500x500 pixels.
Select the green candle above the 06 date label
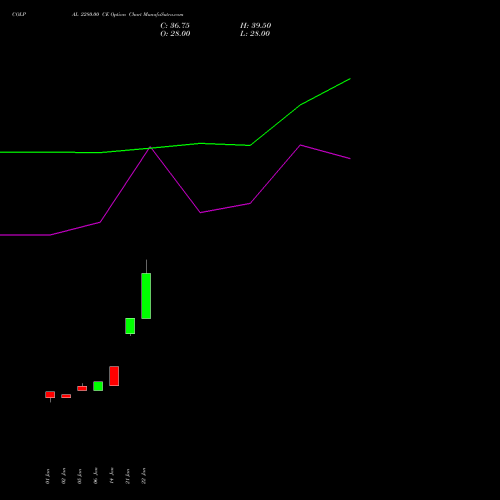(x=98, y=386)
